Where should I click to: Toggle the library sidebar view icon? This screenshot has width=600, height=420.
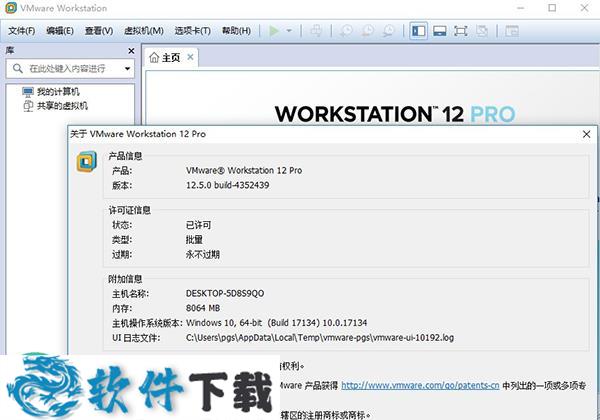click(418, 31)
